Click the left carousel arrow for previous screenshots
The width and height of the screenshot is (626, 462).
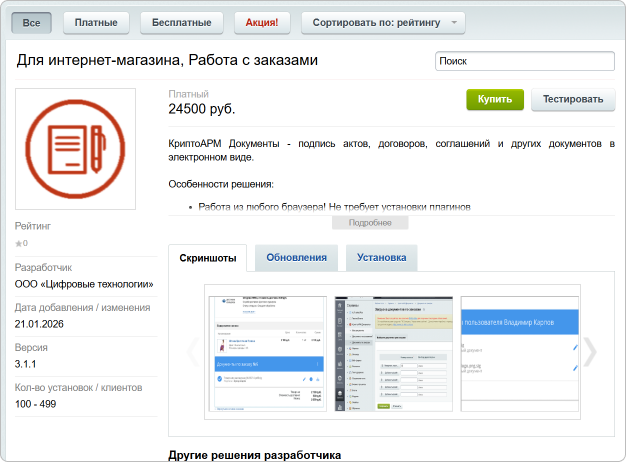tap(194, 352)
